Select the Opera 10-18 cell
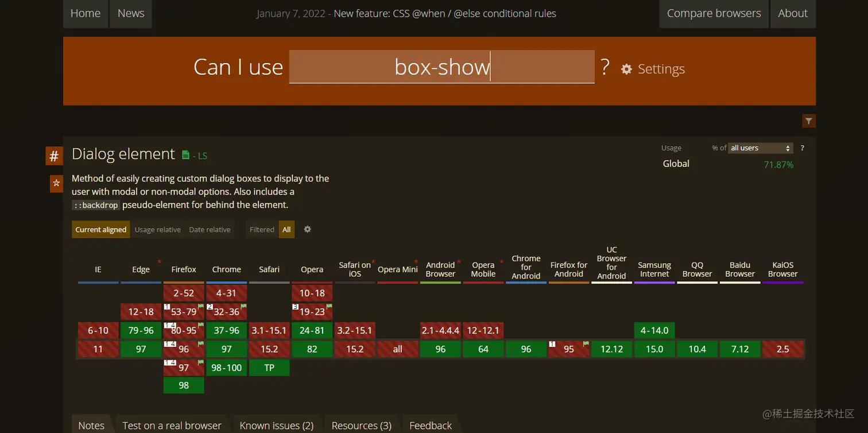This screenshot has height=433, width=868. click(312, 293)
